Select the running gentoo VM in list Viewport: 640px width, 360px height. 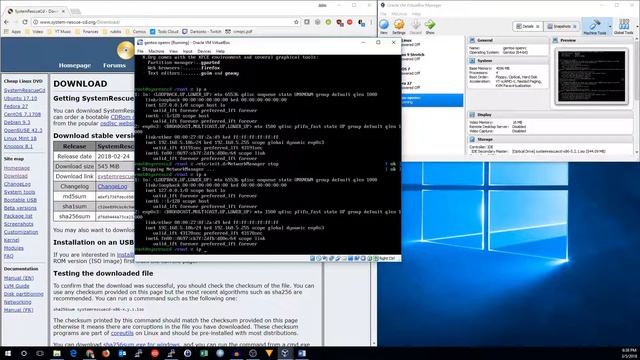pyautogui.click(x=432, y=100)
